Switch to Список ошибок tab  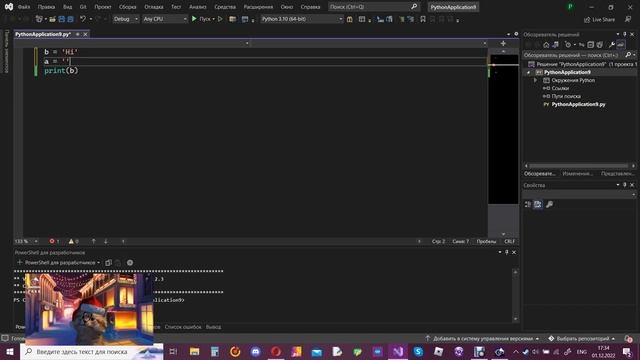click(183, 327)
